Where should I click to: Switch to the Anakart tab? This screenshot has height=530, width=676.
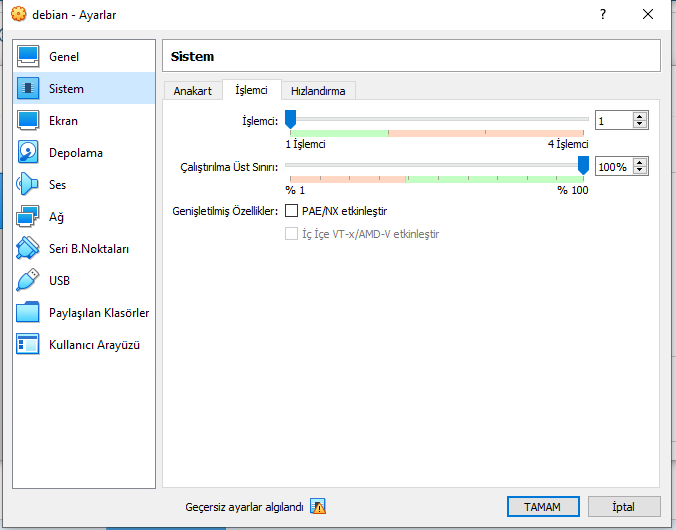coord(193,91)
